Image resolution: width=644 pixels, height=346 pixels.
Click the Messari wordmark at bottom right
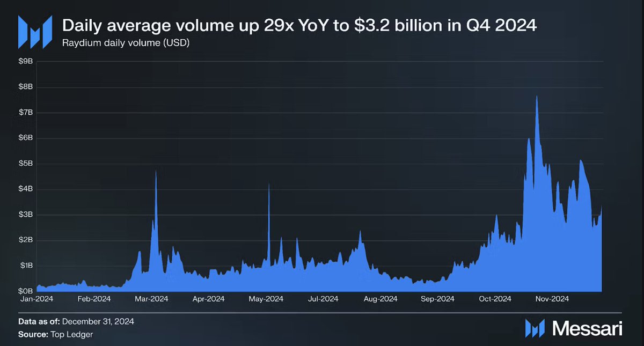pyautogui.click(x=587, y=328)
